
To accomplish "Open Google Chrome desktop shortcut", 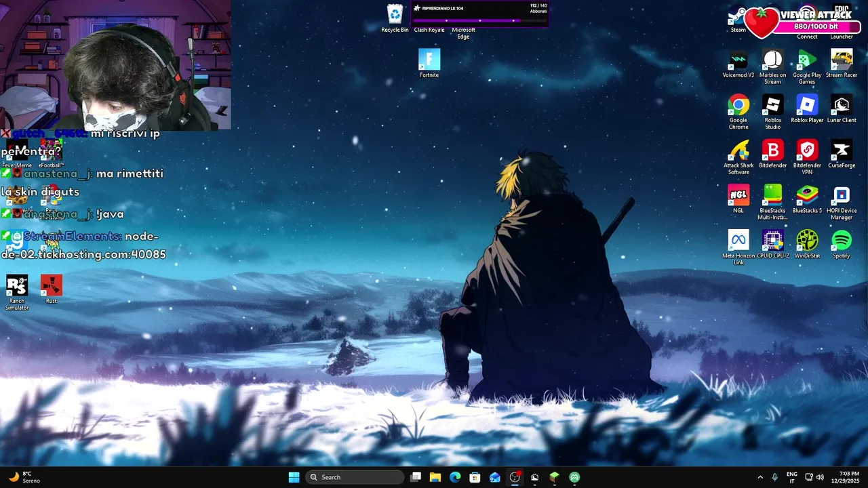I will pyautogui.click(x=738, y=112).
